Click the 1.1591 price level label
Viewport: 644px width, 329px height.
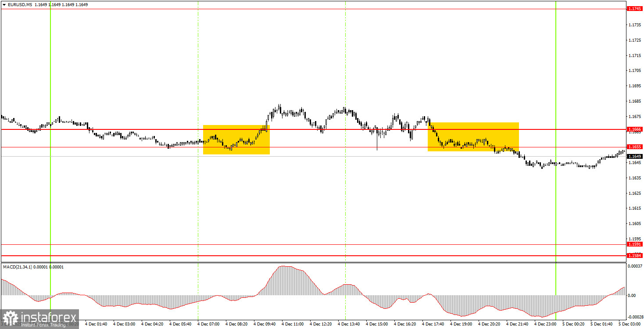pos(635,244)
